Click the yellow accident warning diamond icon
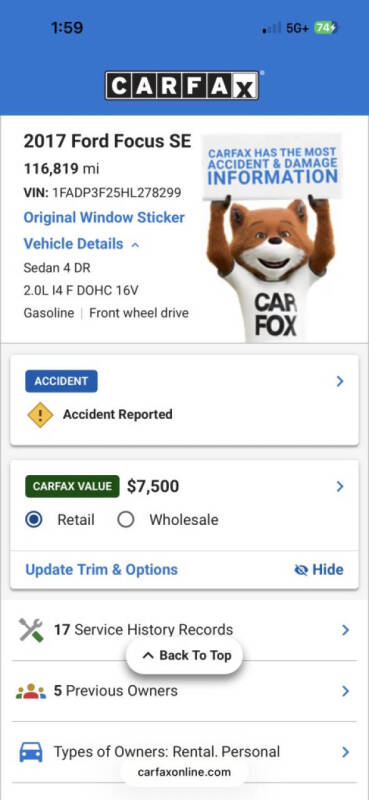This screenshot has width=369, height=800. click(x=40, y=414)
